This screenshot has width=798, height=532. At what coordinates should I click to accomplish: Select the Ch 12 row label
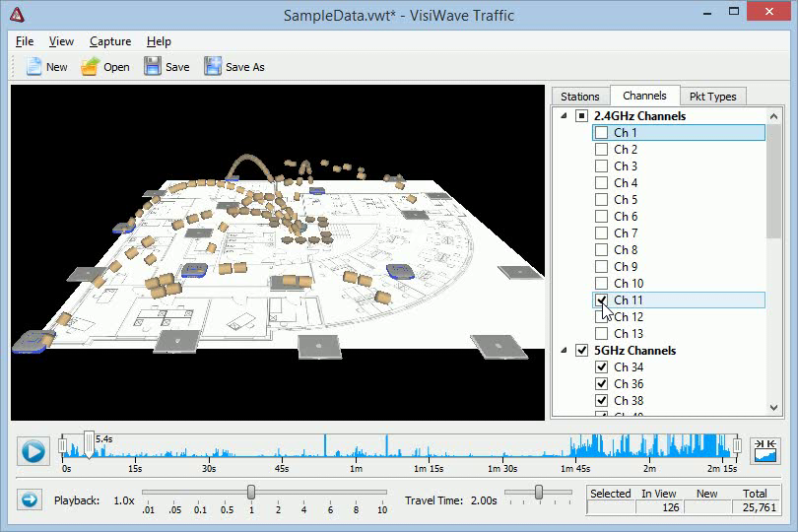pyautogui.click(x=629, y=317)
